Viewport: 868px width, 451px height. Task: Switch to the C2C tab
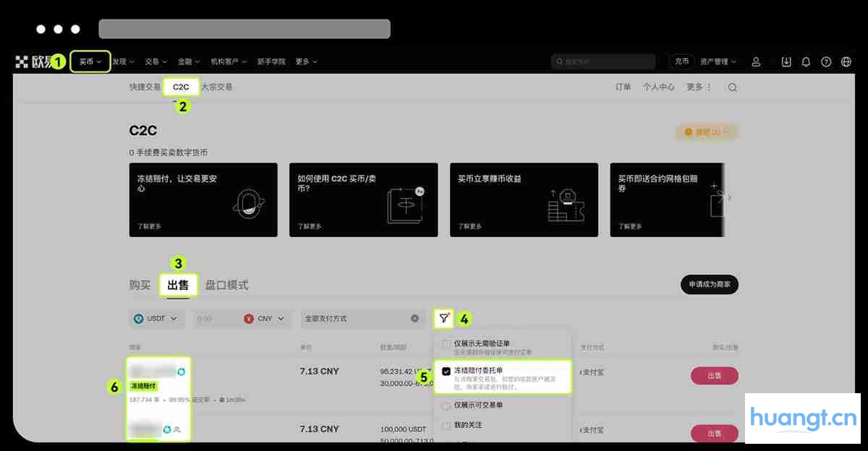coord(180,86)
